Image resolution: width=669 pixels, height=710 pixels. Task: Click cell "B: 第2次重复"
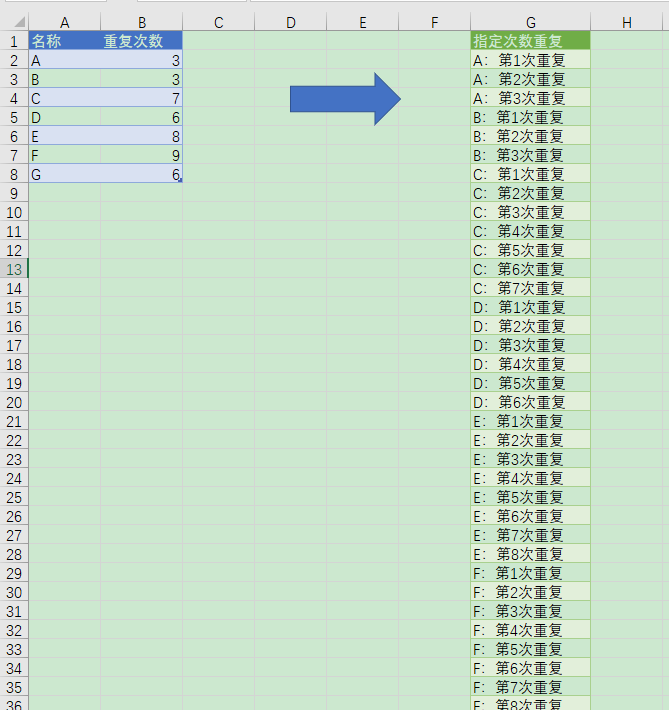click(x=531, y=136)
